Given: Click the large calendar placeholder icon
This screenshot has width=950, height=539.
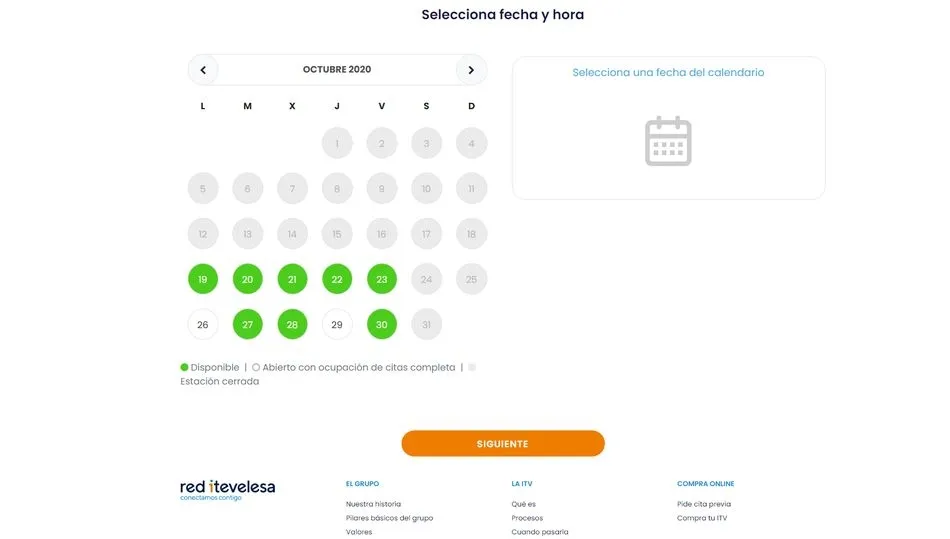Looking at the screenshot, I should [668, 141].
